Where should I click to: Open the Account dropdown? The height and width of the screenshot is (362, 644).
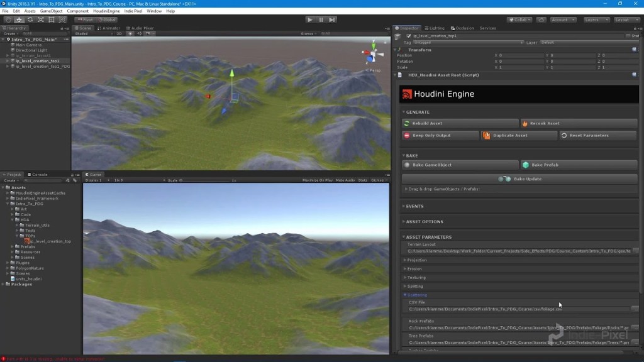coord(563,19)
